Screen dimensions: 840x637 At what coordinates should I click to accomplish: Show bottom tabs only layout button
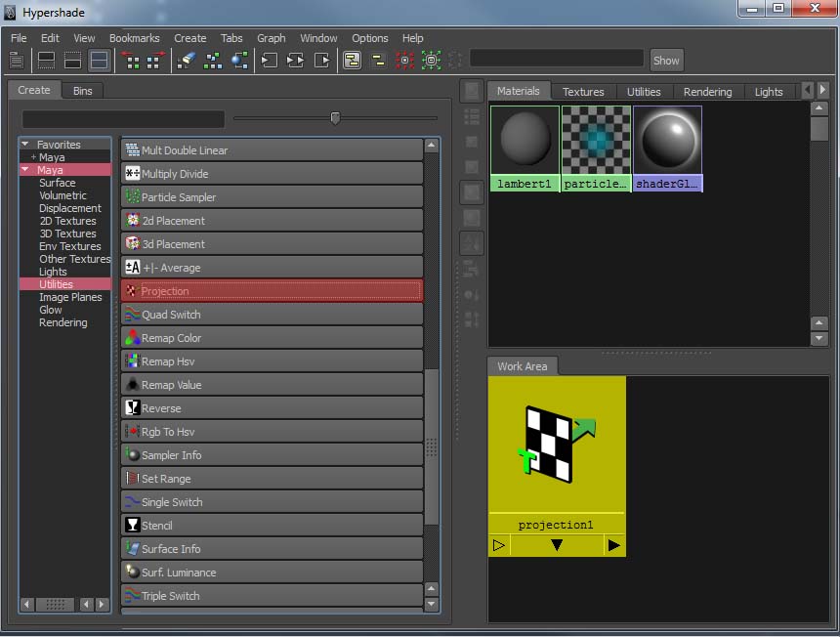[72, 60]
